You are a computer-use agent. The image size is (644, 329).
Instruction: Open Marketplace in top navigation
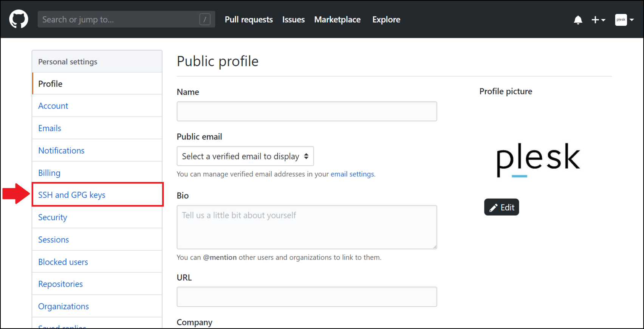click(337, 20)
